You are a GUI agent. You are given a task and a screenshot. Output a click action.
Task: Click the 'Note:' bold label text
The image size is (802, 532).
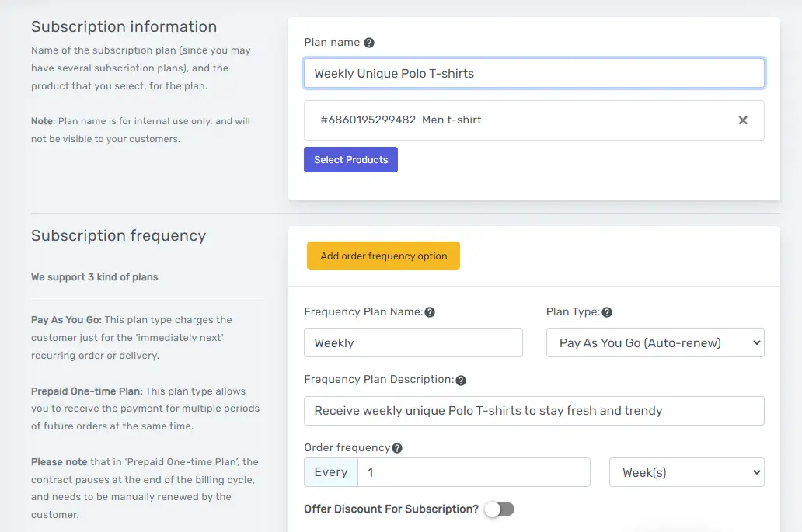coord(43,121)
